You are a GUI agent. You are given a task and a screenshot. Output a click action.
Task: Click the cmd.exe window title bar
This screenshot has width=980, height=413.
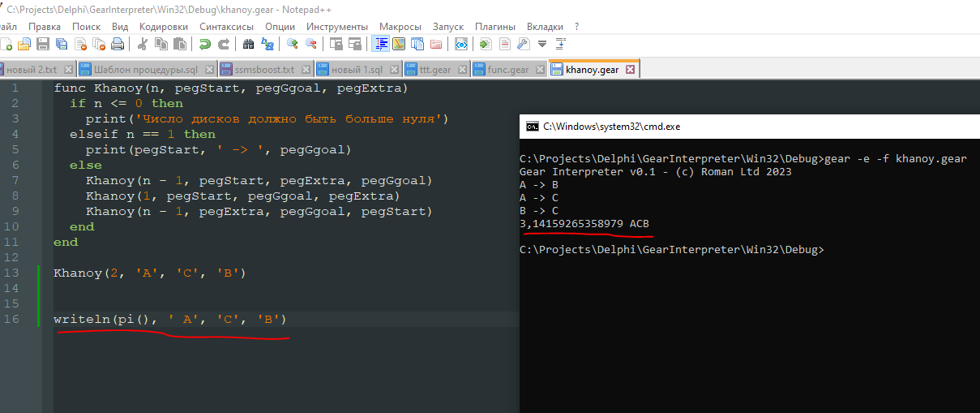click(x=730, y=126)
